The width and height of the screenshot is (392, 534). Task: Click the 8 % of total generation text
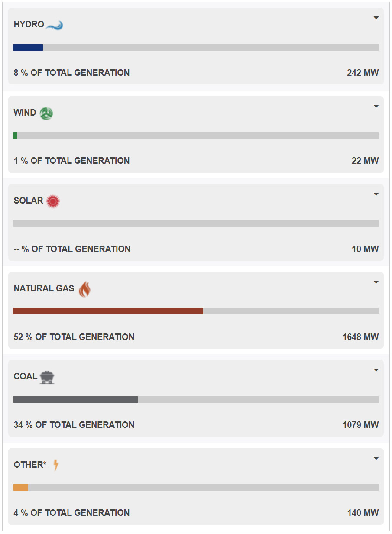(x=71, y=73)
